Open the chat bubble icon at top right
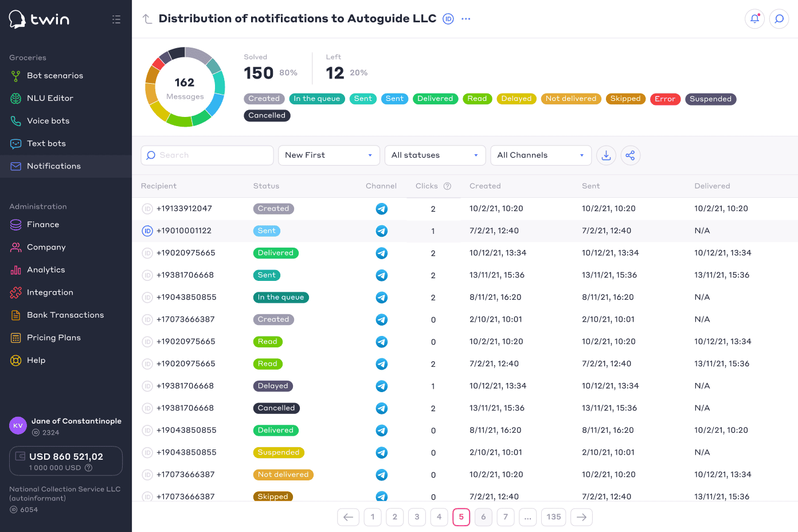Image resolution: width=798 pixels, height=532 pixels. 779,19
